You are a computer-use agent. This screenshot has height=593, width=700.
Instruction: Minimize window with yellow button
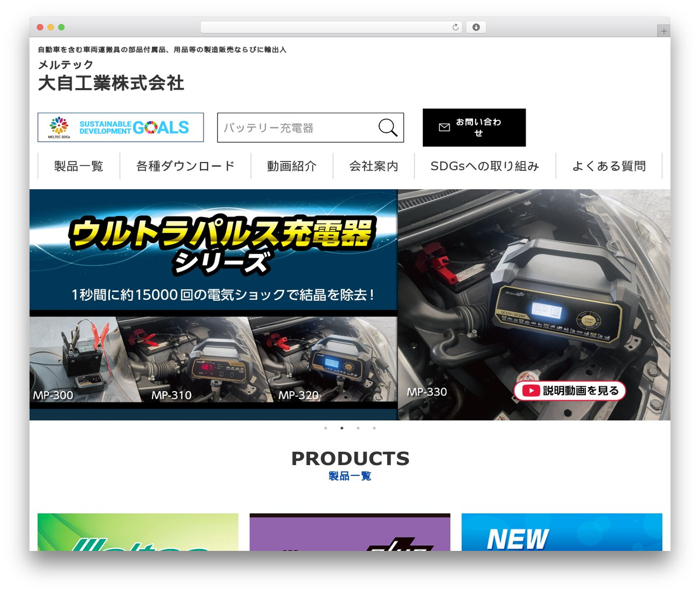51,27
